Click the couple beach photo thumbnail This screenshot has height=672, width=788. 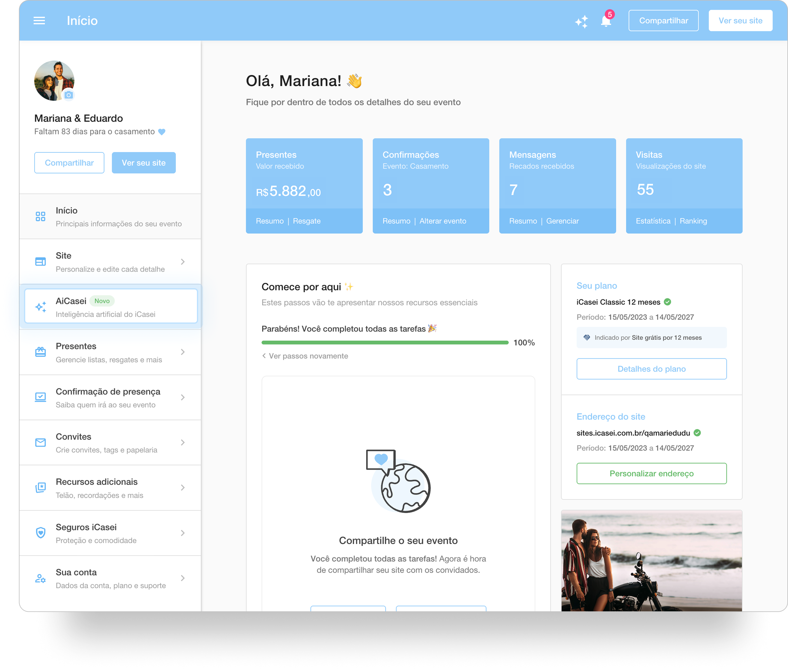[x=651, y=561]
